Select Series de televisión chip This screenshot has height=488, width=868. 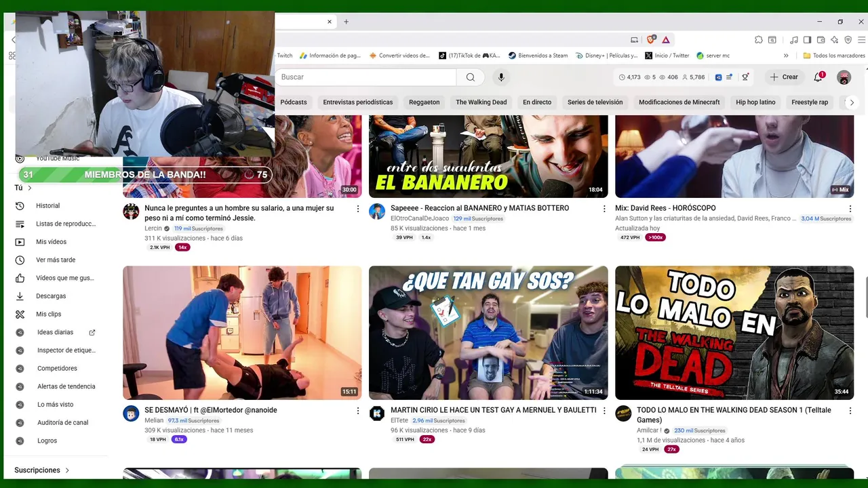pos(595,102)
